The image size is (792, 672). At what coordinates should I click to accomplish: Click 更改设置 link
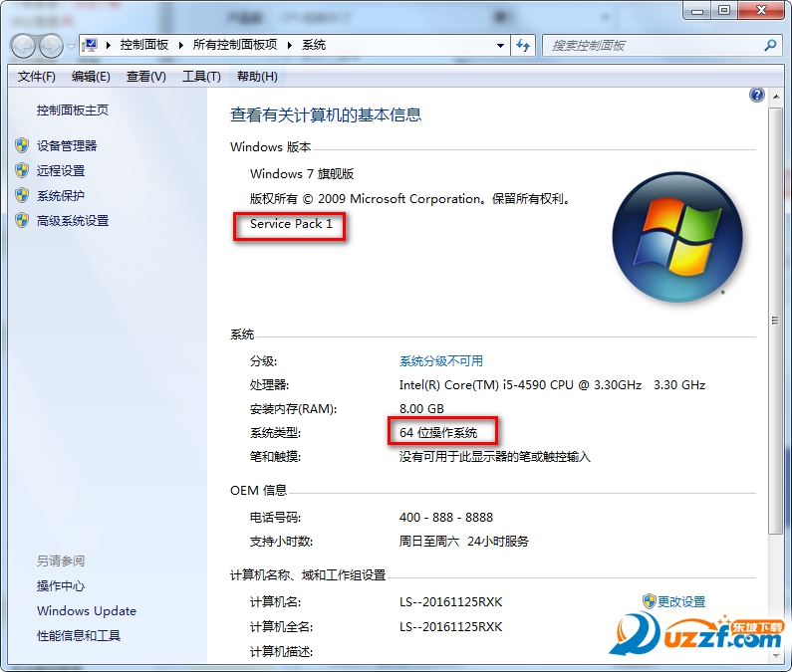coord(681,602)
